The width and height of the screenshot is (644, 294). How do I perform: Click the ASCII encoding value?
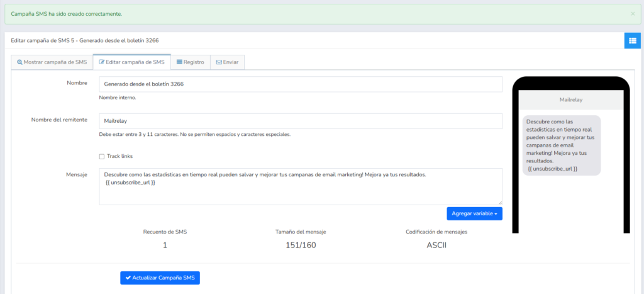[x=436, y=245]
